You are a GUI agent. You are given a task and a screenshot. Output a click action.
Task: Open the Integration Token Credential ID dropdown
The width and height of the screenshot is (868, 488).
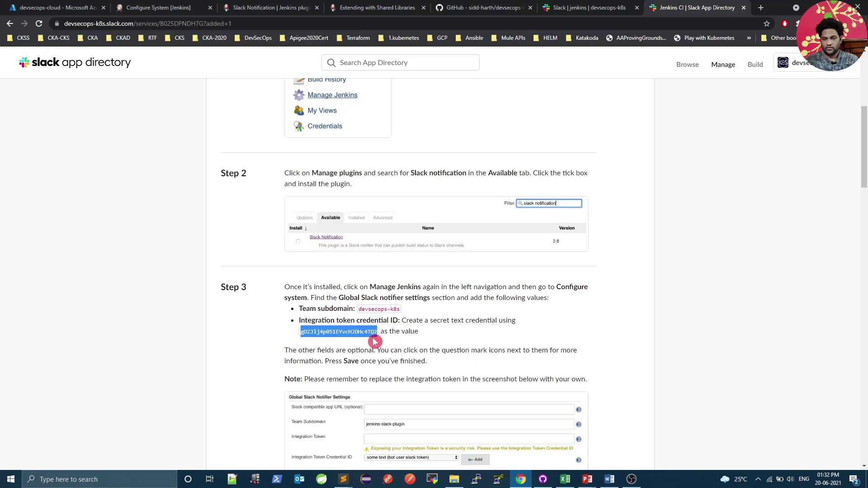coord(411,457)
